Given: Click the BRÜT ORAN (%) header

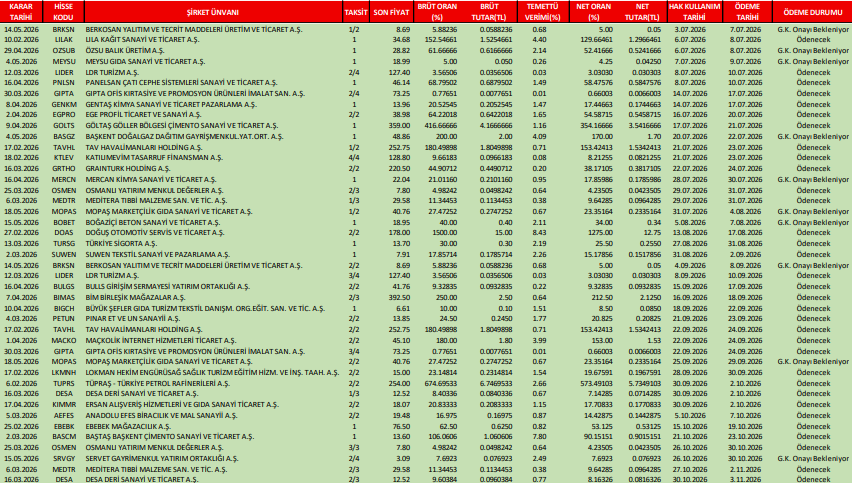Looking at the screenshot, I should pyautogui.click(x=437, y=12).
